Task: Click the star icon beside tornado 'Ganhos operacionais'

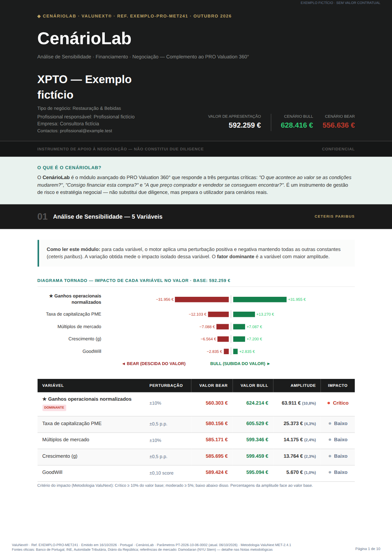Action: [x=51, y=296]
